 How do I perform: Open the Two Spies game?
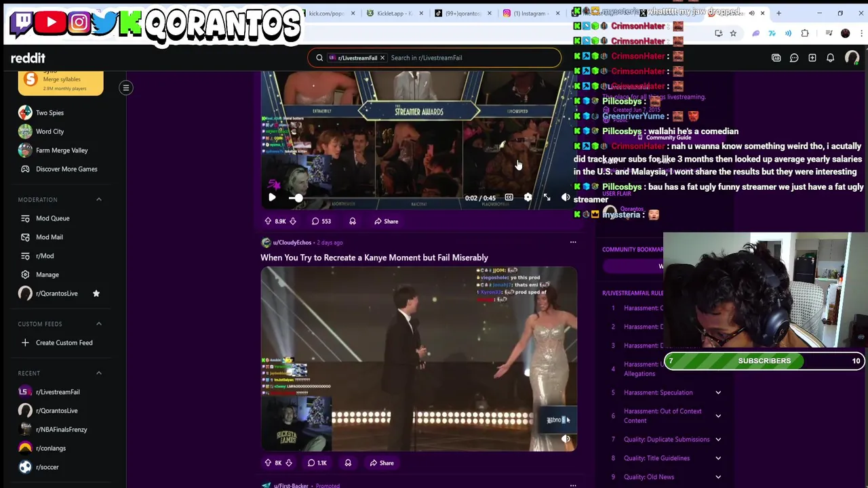[50, 113]
